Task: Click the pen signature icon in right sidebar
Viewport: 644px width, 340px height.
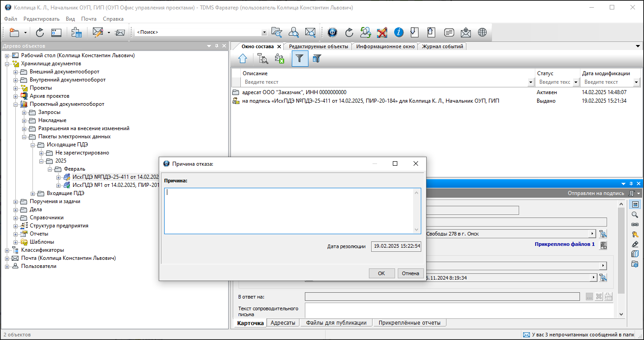Action: click(x=635, y=244)
